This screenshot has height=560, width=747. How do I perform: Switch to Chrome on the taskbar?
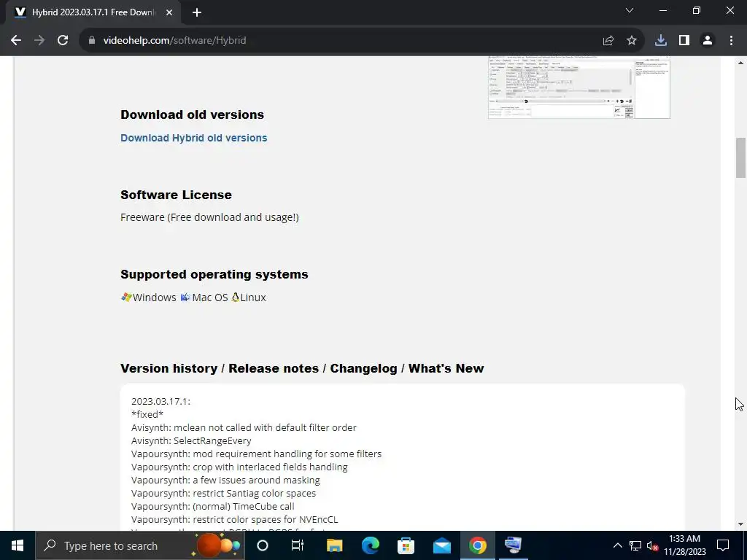(478, 545)
